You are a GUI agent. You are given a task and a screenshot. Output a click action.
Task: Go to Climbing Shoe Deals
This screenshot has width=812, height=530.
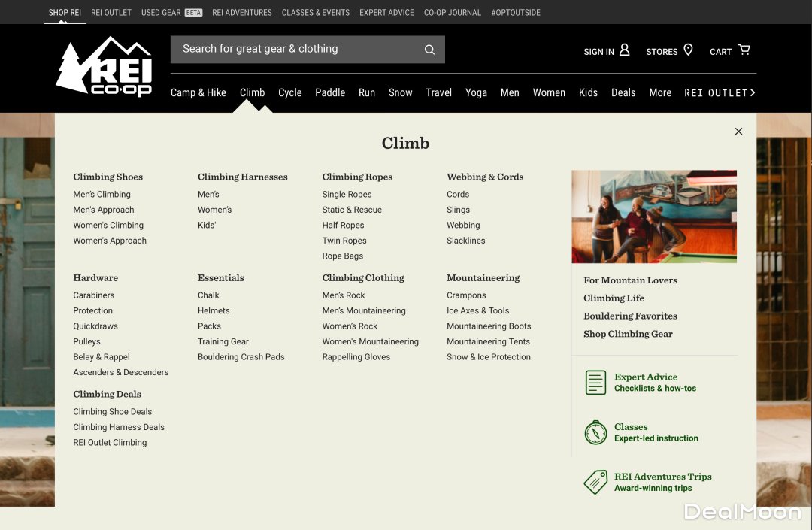click(112, 412)
